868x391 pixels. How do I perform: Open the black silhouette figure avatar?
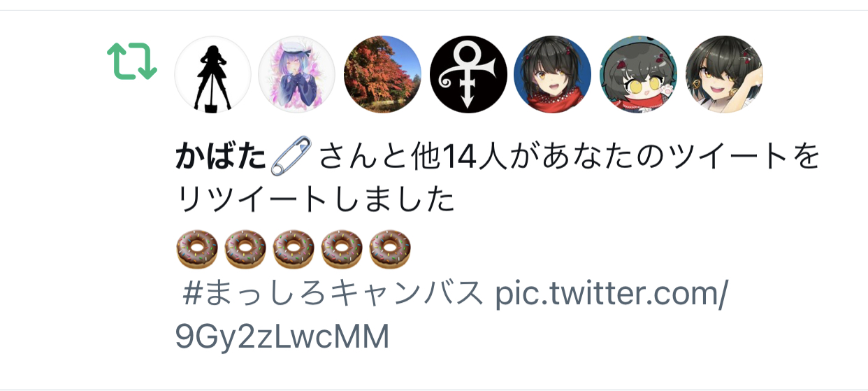(x=212, y=74)
